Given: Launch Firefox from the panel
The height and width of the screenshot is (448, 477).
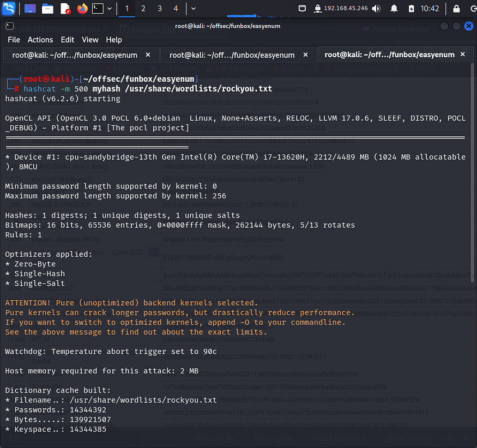Looking at the screenshot, I should click(x=82, y=9).
